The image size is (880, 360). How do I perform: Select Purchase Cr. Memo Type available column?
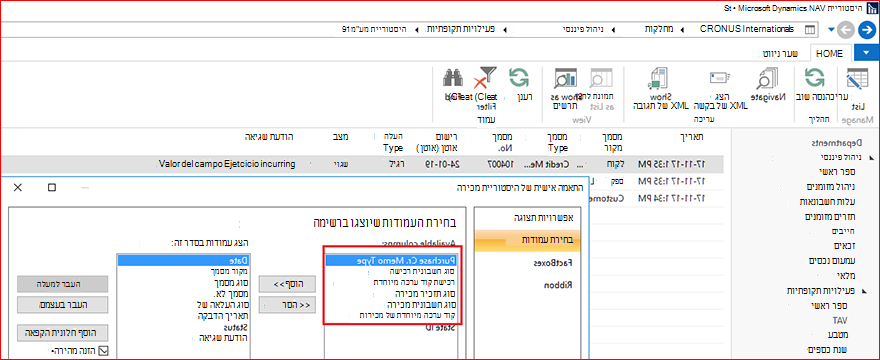[x=392, y=261]
